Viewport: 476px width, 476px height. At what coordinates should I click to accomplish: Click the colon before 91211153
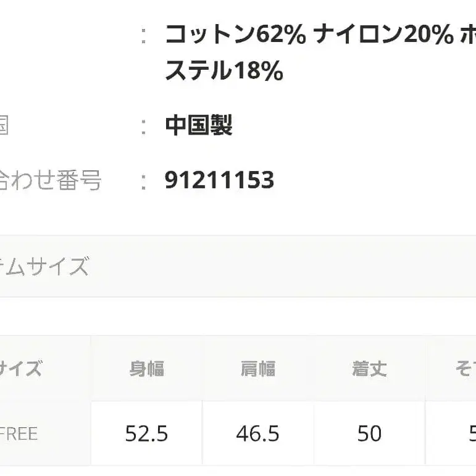click(x=143, y=180)
